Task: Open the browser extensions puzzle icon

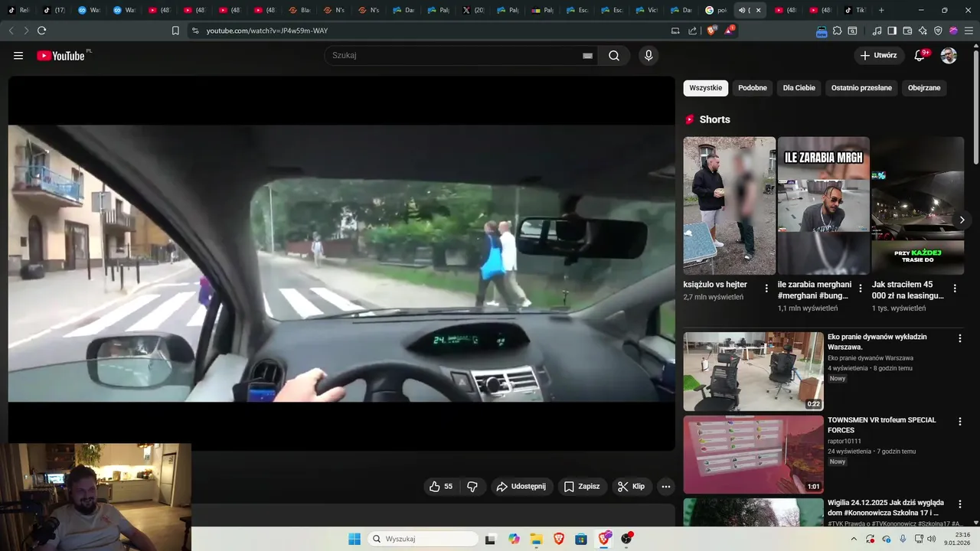Action: (838, 31)
